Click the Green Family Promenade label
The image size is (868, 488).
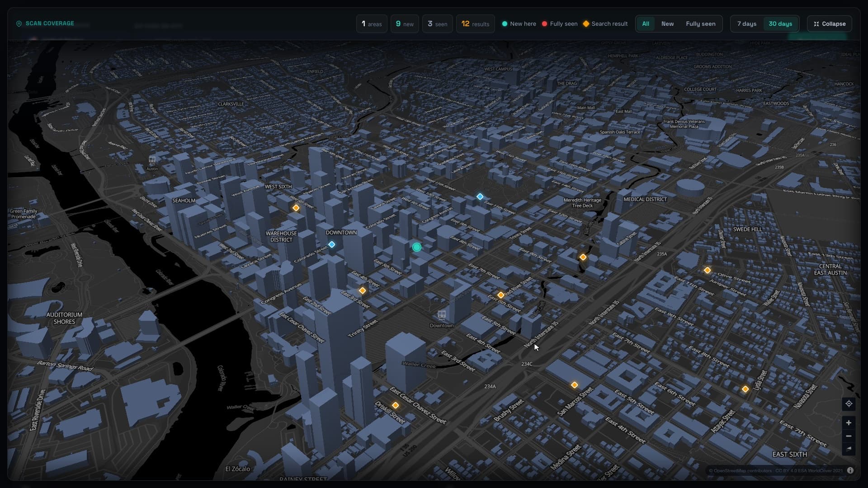[24, 214]
